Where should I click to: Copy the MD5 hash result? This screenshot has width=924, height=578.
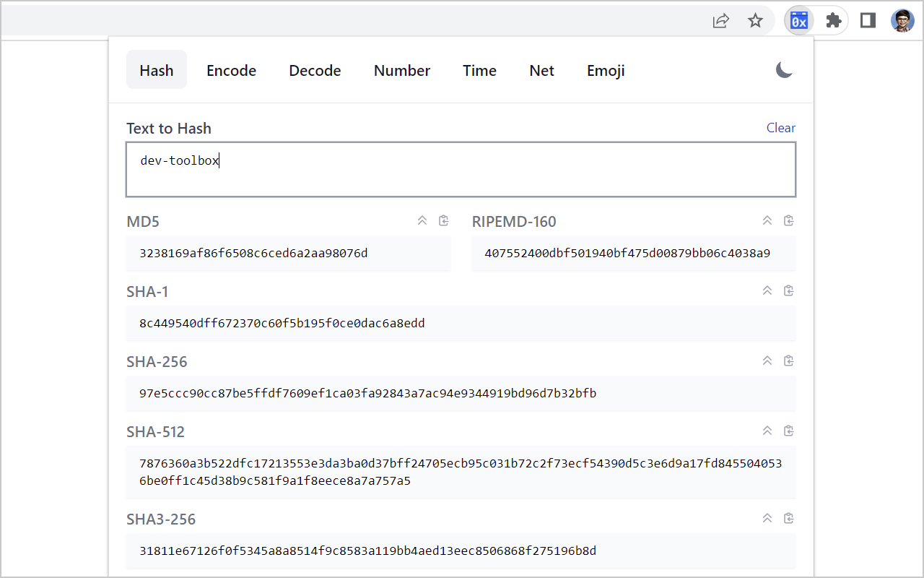pos(443,220)
